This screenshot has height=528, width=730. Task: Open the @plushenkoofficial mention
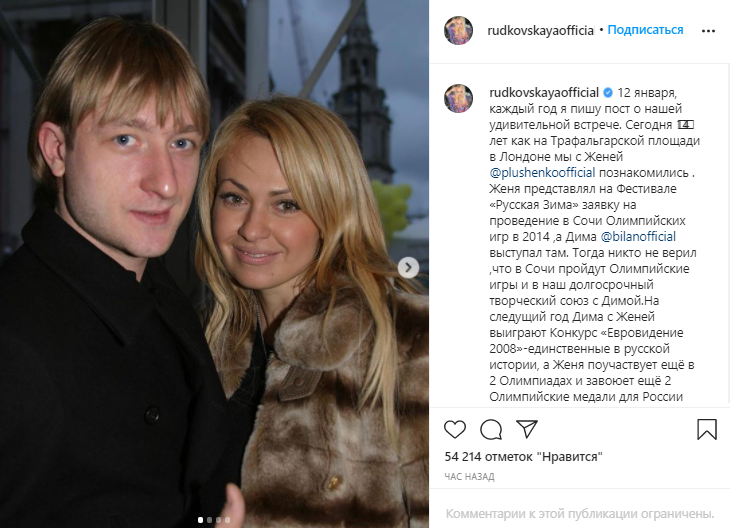click(542, 173)
